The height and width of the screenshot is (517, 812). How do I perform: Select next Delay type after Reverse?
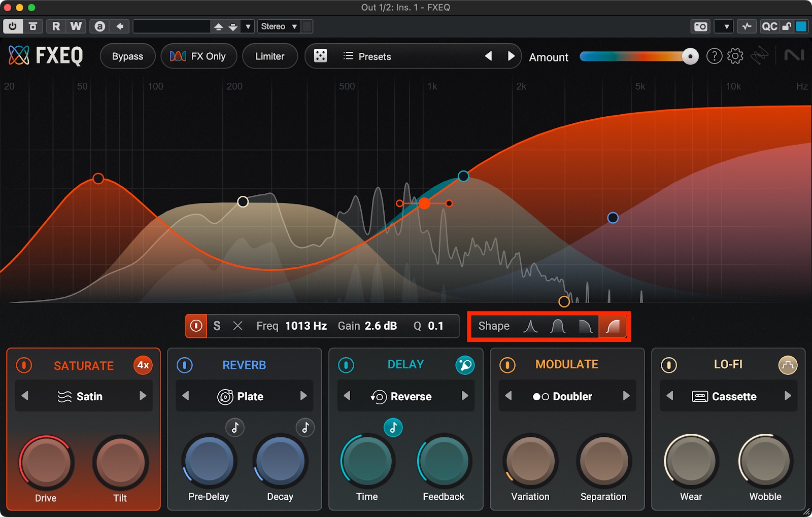pyautogui.click(x=465, y=396)
